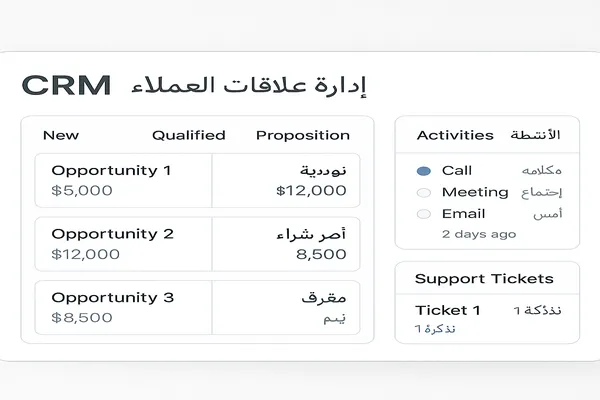This screenshot has width=600, height=400.
Task: Click the Meeting activity label
Action: tap(475, 192)
